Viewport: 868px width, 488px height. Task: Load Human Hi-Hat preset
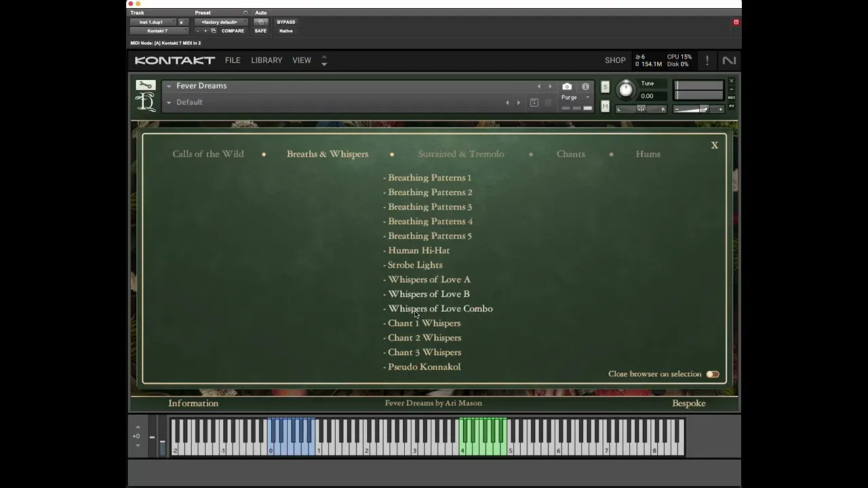416,251
